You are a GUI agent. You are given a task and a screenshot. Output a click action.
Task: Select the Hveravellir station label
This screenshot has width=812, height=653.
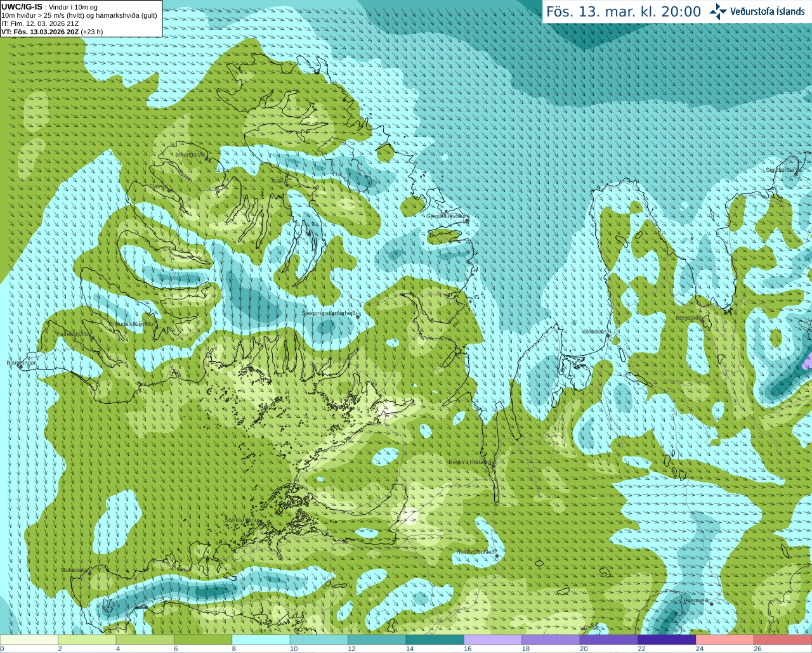(696, 600)
